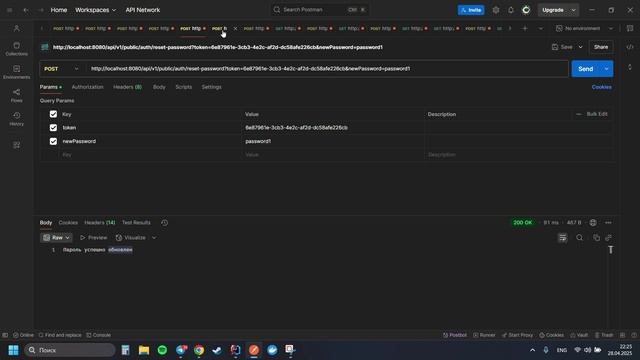Viewport: 640px width, 360px height.
Task: Click the Search Postman field
Action: (x=320, y=9)
